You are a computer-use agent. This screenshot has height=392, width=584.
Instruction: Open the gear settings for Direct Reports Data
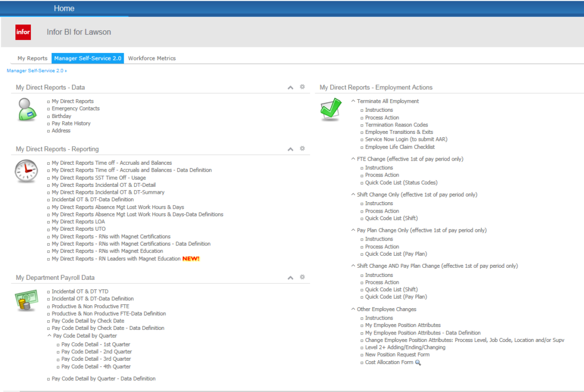coord(303,87)
